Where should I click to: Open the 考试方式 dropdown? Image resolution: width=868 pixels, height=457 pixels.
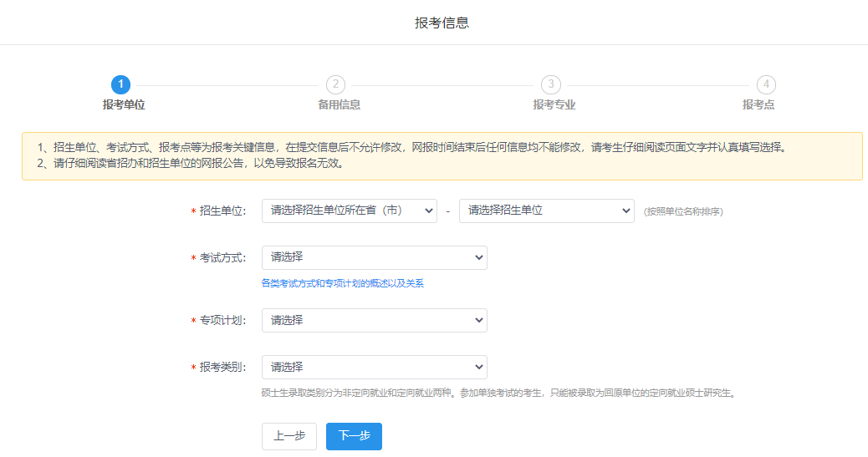pos(374,258)
